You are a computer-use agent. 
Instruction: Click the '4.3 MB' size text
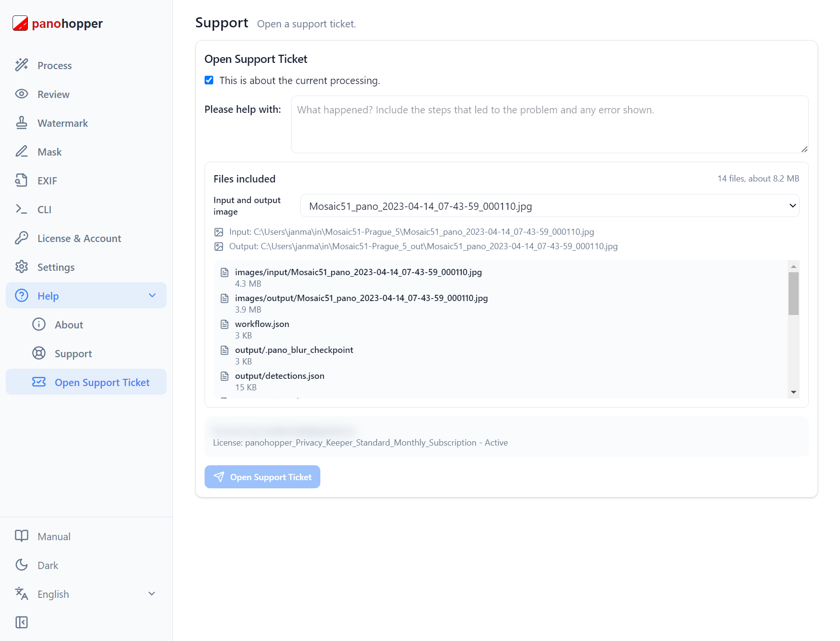tap(248, 284)
